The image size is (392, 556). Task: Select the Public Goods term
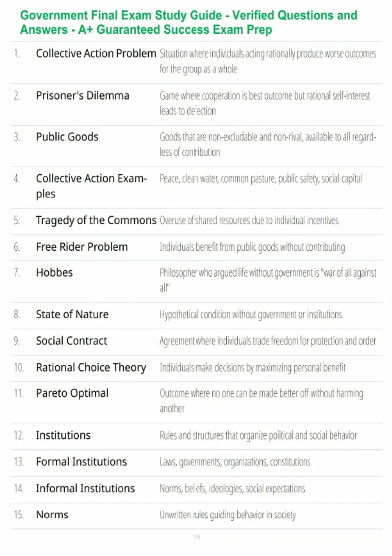67,137
